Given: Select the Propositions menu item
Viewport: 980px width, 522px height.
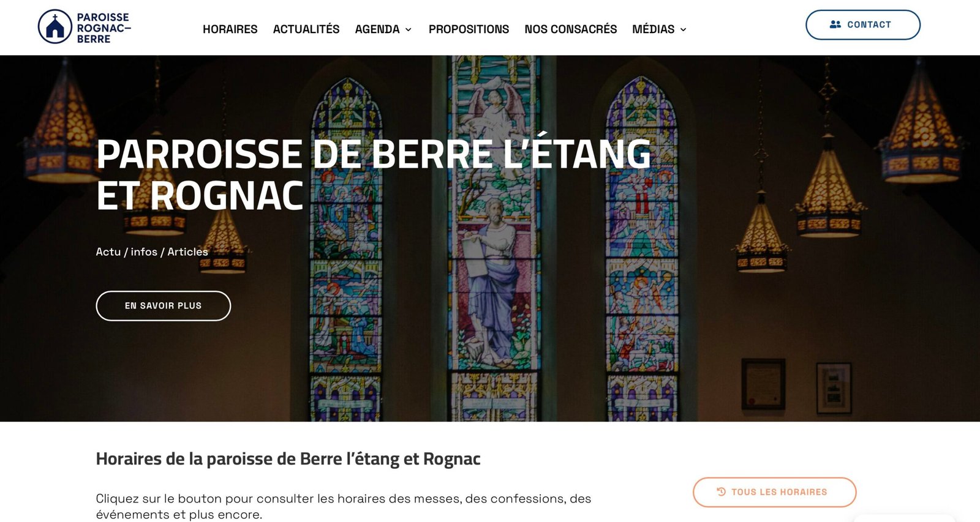Looking at the screenshot, I should [469, 29].
